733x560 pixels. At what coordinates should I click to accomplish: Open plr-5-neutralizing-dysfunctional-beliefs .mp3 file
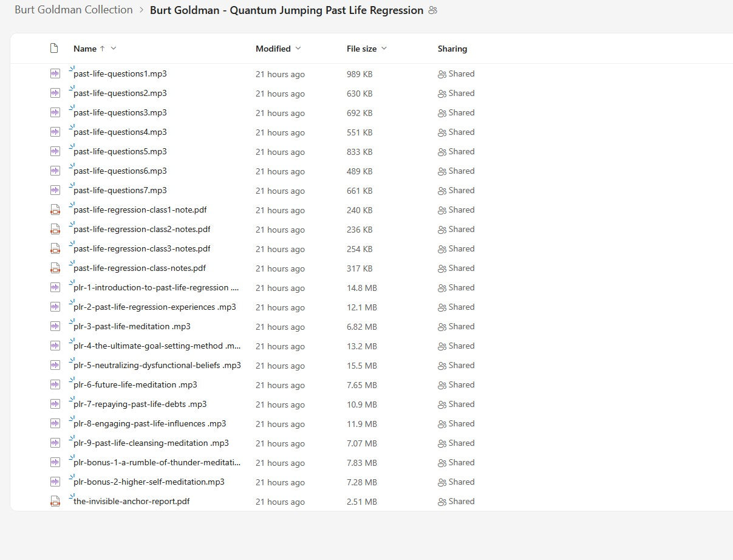click(x=157, y=366)
